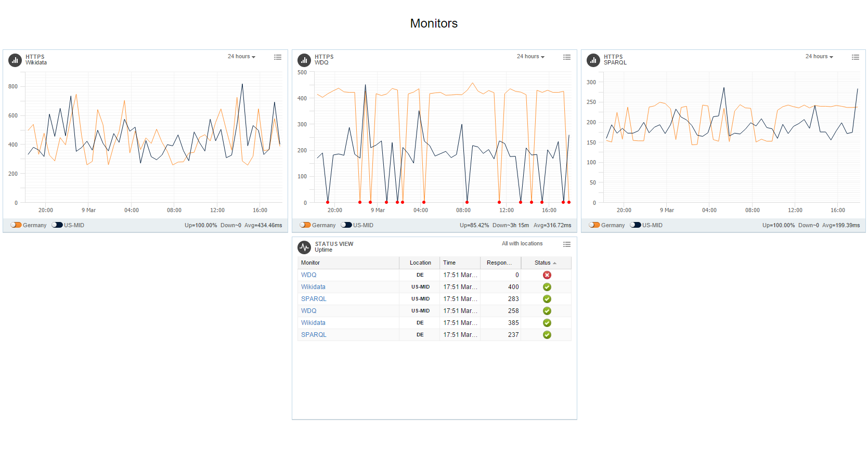Click the Monitors page heading

(434, 23)
